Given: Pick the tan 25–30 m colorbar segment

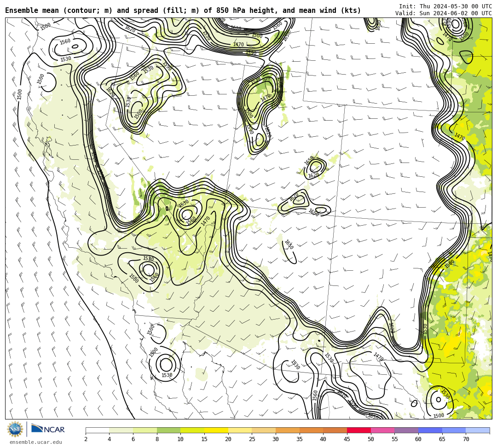Looking at the screenshot, I should pos(264,430).
